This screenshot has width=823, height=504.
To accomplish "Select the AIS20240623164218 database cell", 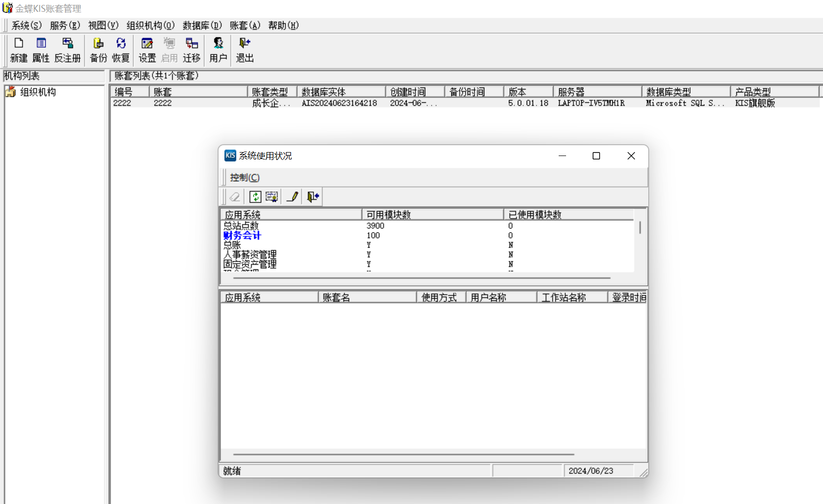I will [x=339, y=103].
